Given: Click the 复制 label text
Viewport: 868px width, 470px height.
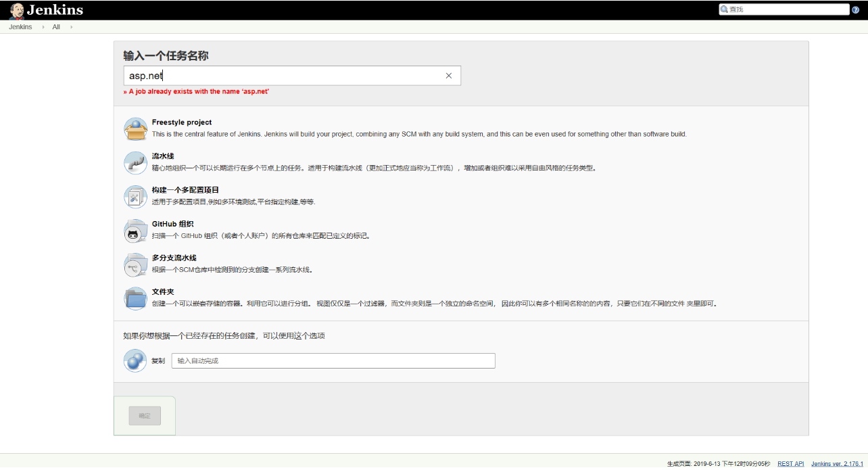Looking at the screenshot, I should coord(158,360).
